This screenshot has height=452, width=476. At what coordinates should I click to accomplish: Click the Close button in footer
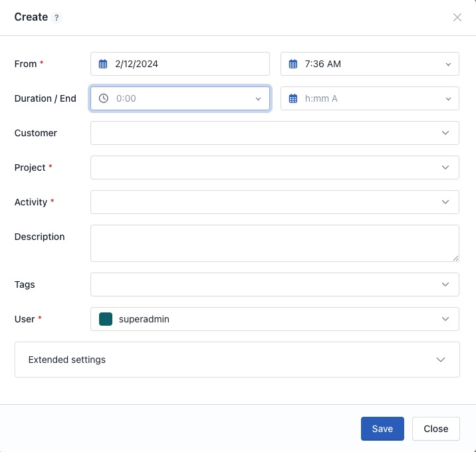(x=435, y=429)
